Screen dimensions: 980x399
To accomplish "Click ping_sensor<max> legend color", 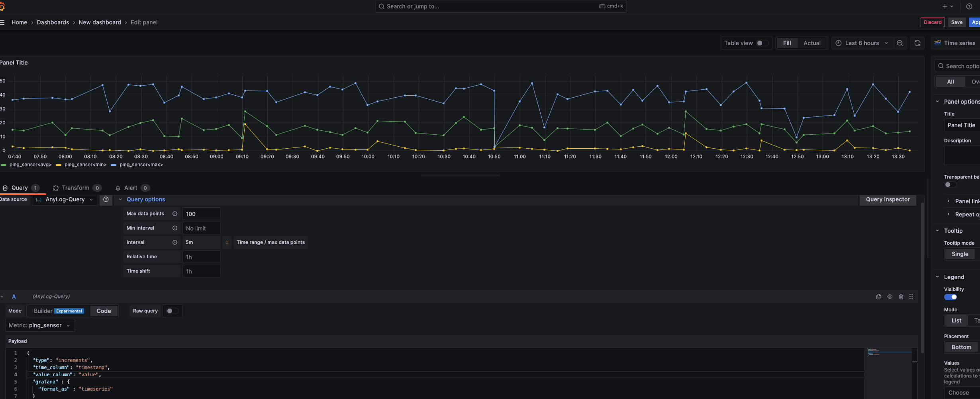I will pyautogui.click(x=114, y=165).
